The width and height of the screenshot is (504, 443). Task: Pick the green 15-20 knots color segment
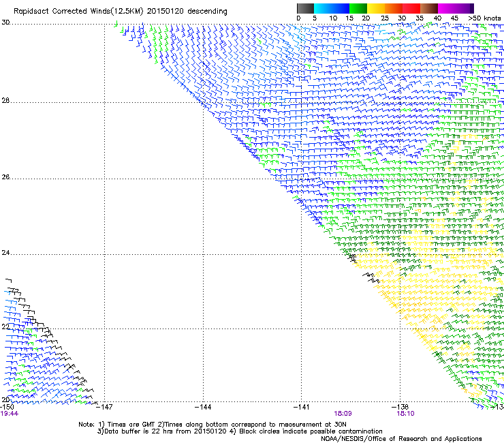coord(358,8)
